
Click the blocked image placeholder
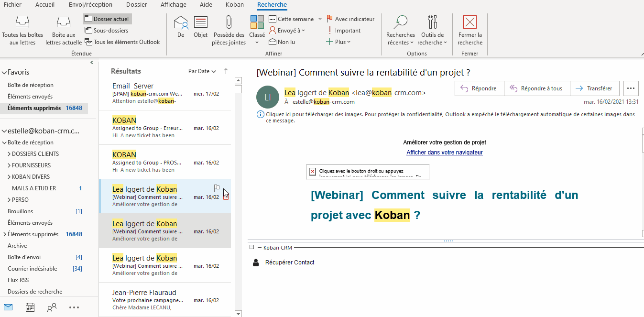[368, 172]
